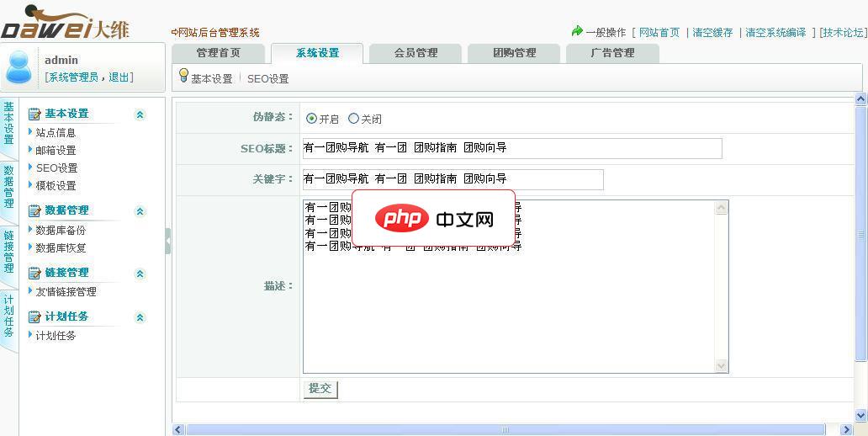Click the lightbulb icon beside 基本设置
The height and width of the screenshot is (436, 868).
(x=183, y=77)
